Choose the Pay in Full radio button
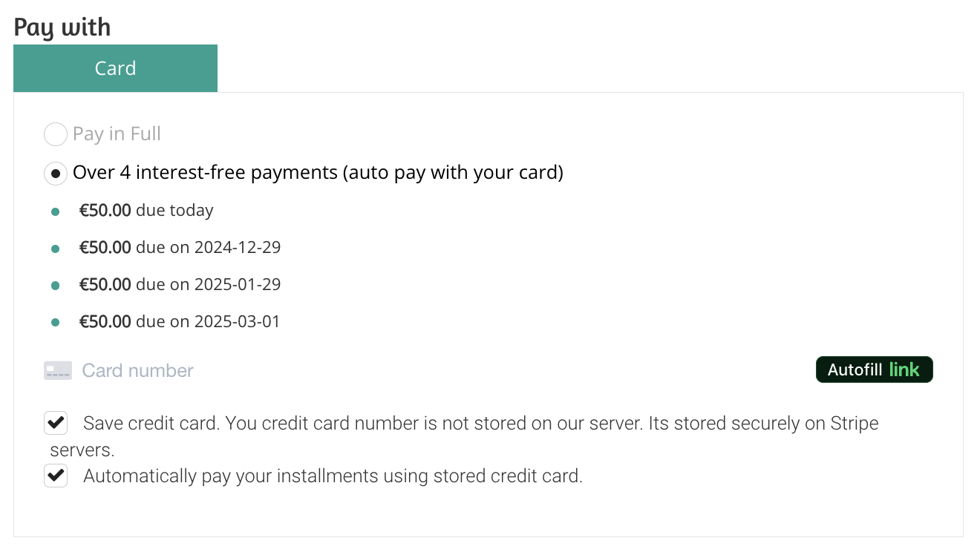This screenshot has height=552, width=980. [56, 135]
